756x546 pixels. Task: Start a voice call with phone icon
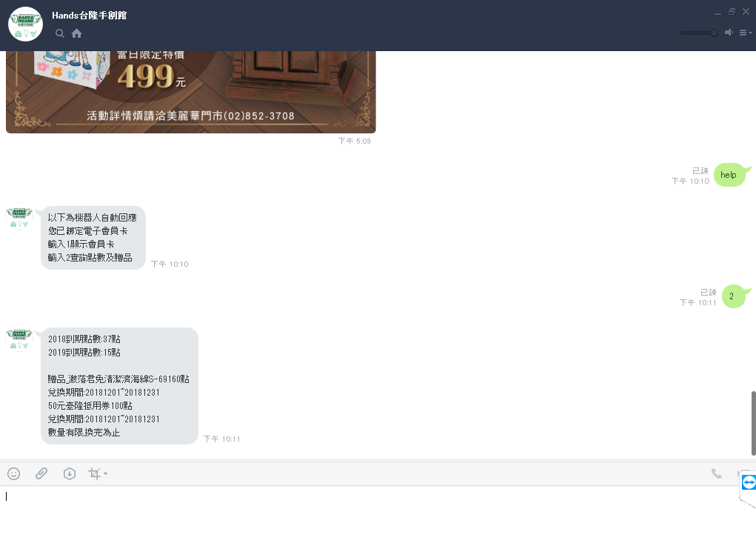(x=717, y=473)
